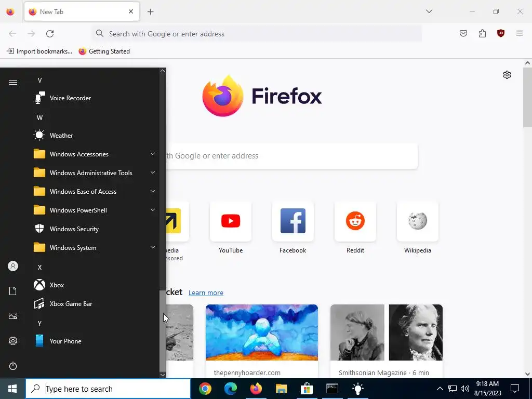Open the thepennyhoarder.com story card

click(x=262, y=341)
